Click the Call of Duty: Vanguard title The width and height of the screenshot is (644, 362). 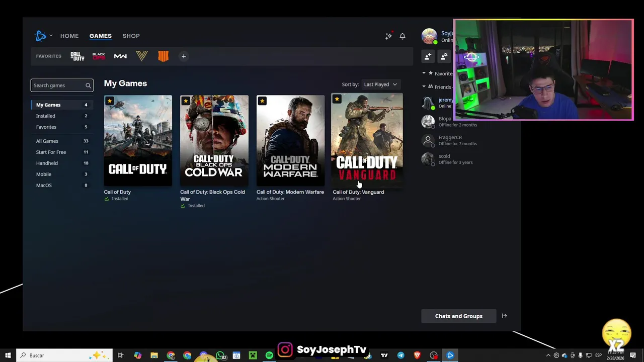coord(358,192)
